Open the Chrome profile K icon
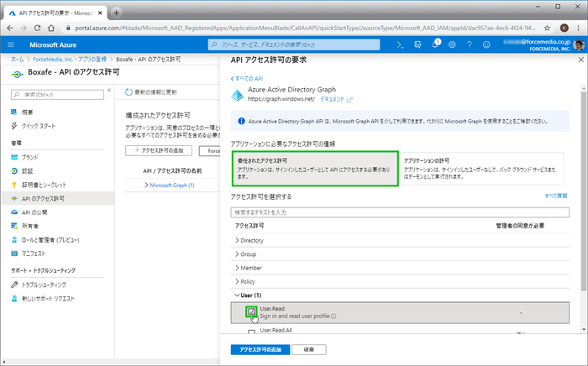Viewport: 588px width, 366px height. click(x=564, y=28)
